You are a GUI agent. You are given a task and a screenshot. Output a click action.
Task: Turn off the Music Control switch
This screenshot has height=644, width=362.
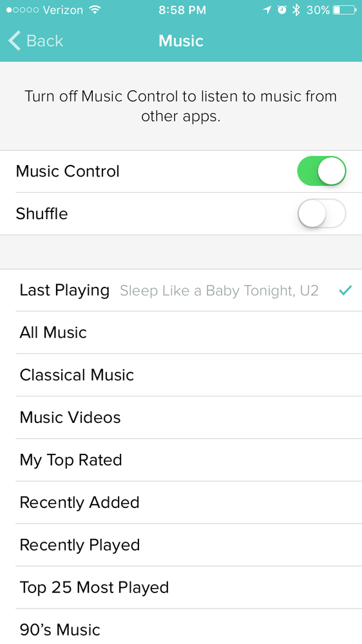[321, 171]
